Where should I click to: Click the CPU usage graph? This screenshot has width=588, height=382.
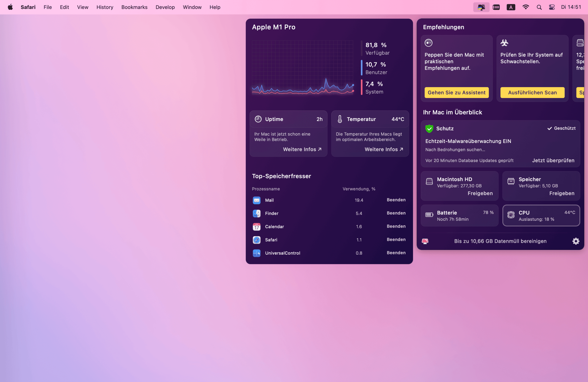[303, 68]
